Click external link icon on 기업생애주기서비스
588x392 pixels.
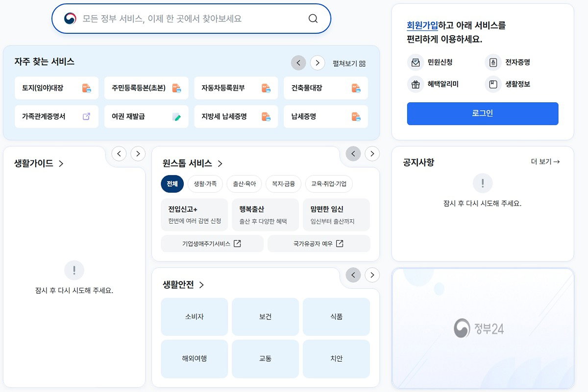click(x=237, y=244)
